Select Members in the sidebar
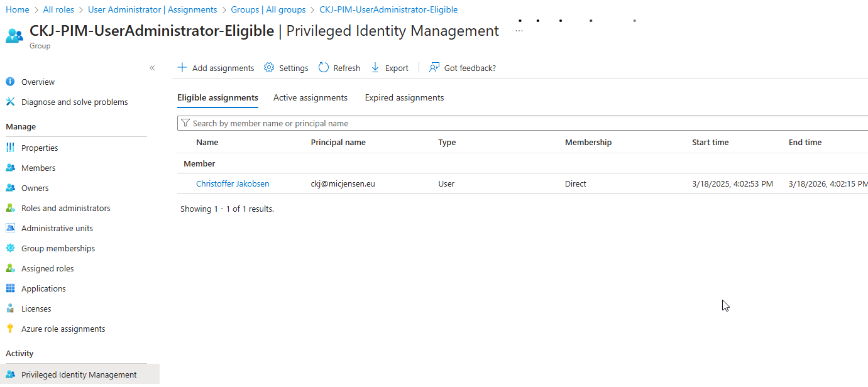This screenshot has width=868, height=387. [x=40, y=167]
